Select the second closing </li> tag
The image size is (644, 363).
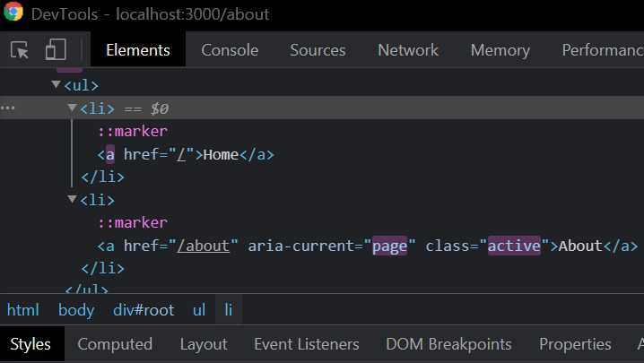[x=102, y=268]
